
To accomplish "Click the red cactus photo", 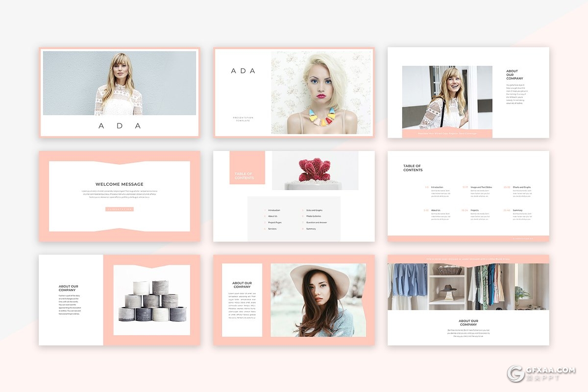I will pyautogui.click(x=315, y=170).
